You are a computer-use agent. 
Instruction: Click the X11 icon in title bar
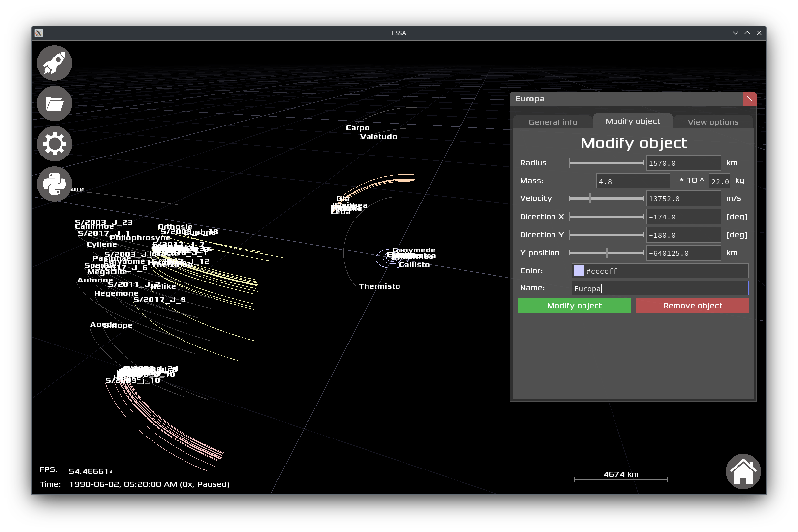click(39, 33)
